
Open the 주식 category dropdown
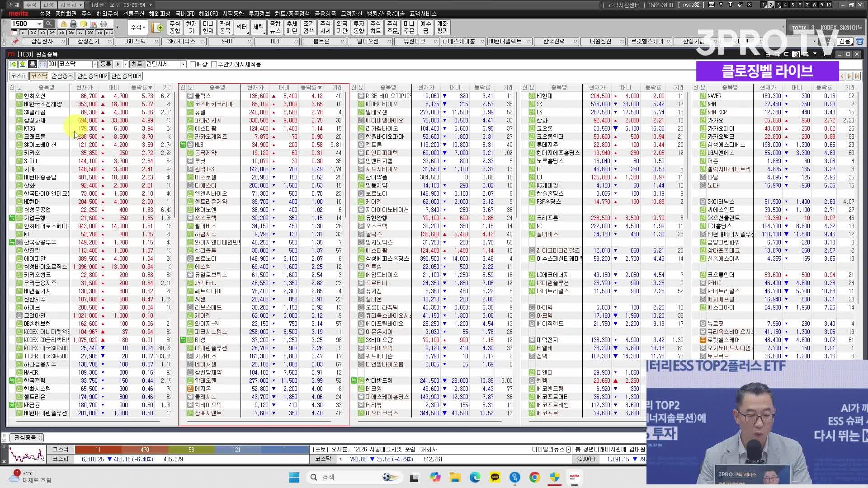pos(138,28)
